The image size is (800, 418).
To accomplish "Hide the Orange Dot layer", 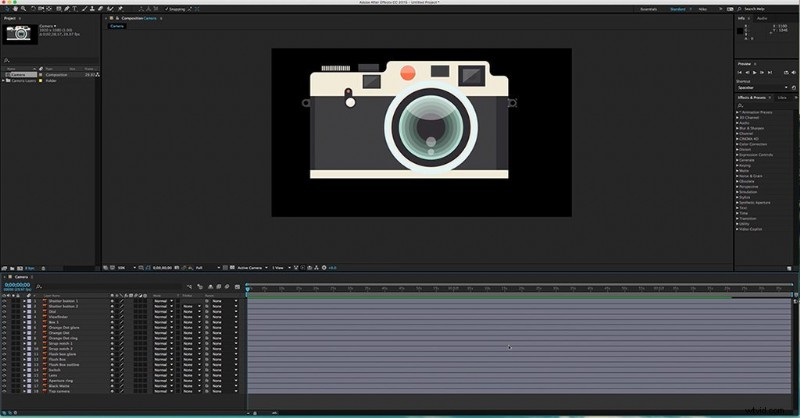I will (4, 333).
